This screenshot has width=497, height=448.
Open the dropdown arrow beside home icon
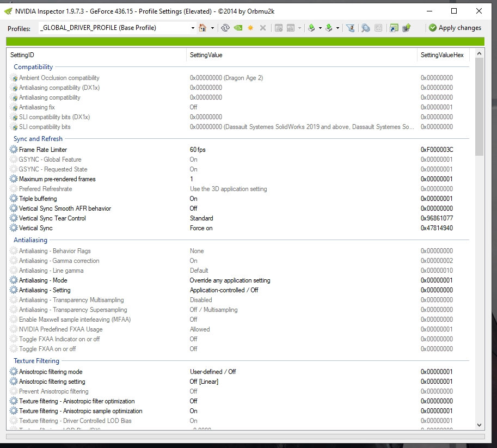(212, 28)
